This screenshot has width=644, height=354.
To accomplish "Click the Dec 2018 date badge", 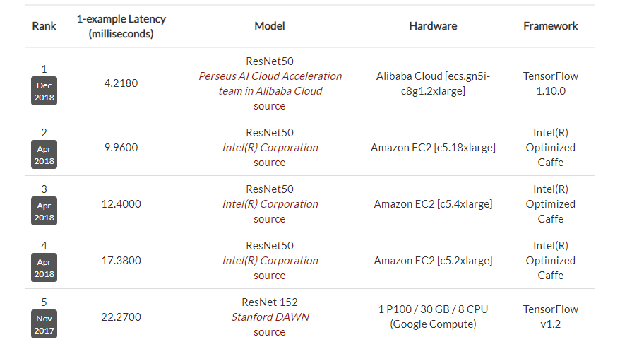I will pos(44,92).
